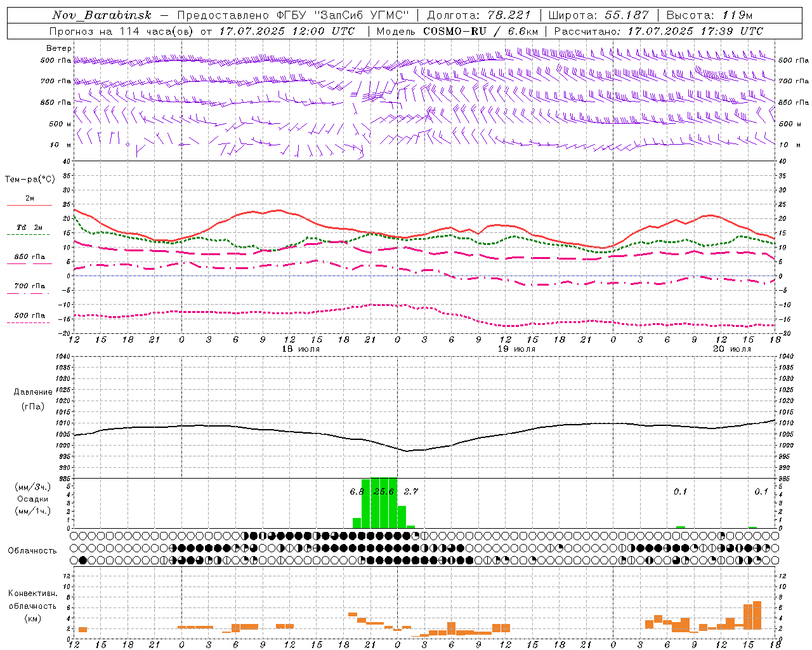Image resolution: width=812 pixels, height=650 pixels.
Task: Click the (мм/3ч.) units label
Action: tap(32, 487)
